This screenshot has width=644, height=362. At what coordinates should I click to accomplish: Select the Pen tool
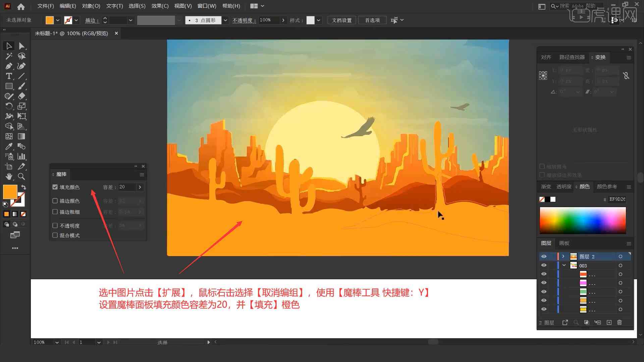[x=8, y=66]
